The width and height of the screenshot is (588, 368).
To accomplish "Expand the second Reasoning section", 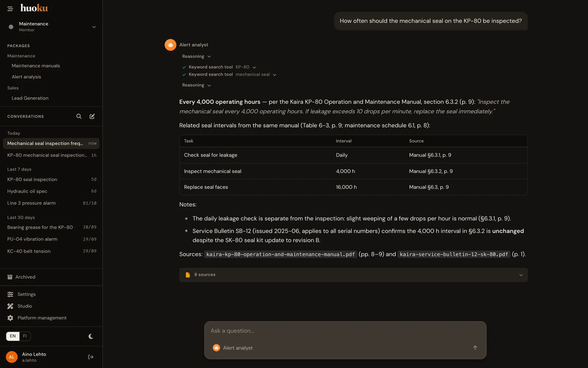I will tap(197, 85).
